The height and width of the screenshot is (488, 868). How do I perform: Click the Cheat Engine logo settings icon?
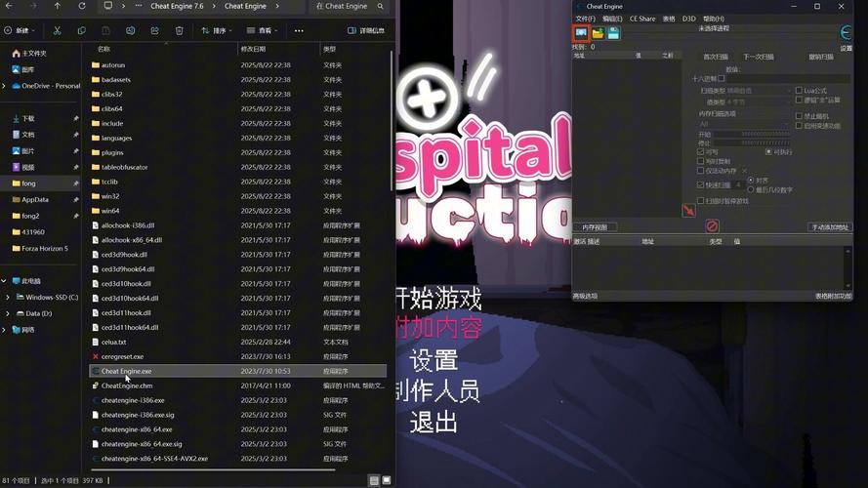(x=846, y=33)
